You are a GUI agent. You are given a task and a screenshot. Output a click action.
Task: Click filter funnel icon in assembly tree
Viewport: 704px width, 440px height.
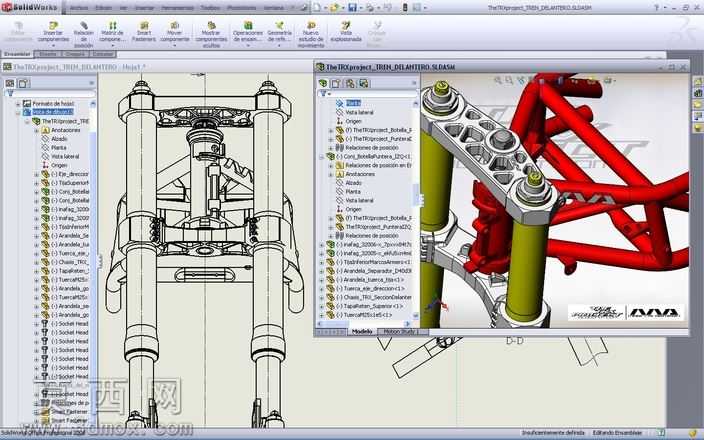click(322, 93)
